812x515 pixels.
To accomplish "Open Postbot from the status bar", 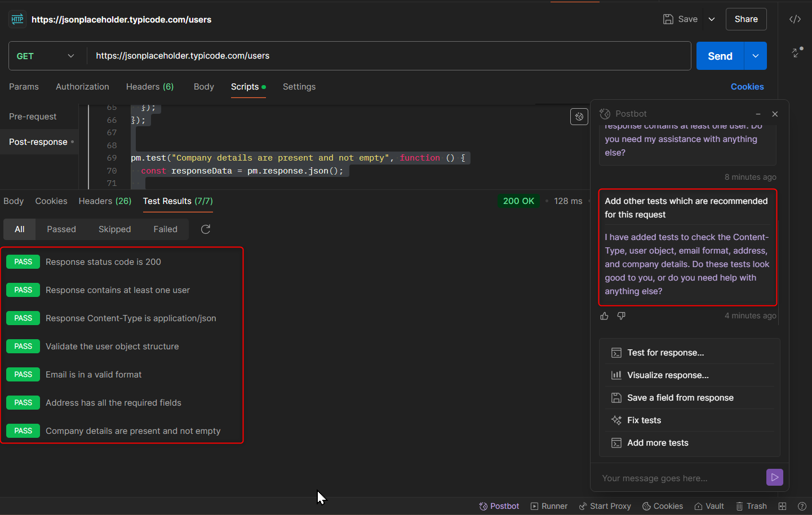I will [499, 506].
